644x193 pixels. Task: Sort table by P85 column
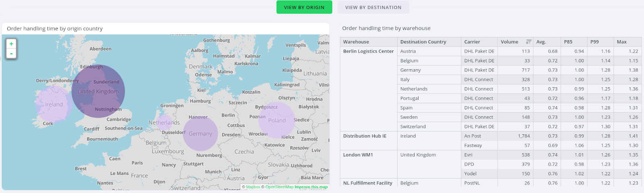click(568, 42)
